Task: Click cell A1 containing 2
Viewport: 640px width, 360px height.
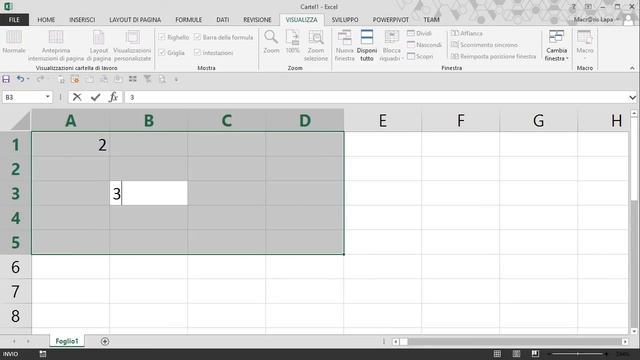Action: (70, 144)
